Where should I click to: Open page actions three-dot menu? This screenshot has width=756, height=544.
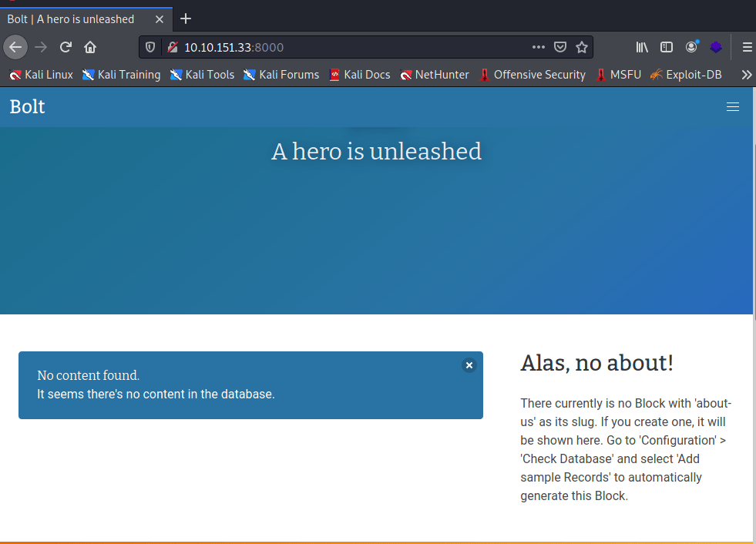539,47
